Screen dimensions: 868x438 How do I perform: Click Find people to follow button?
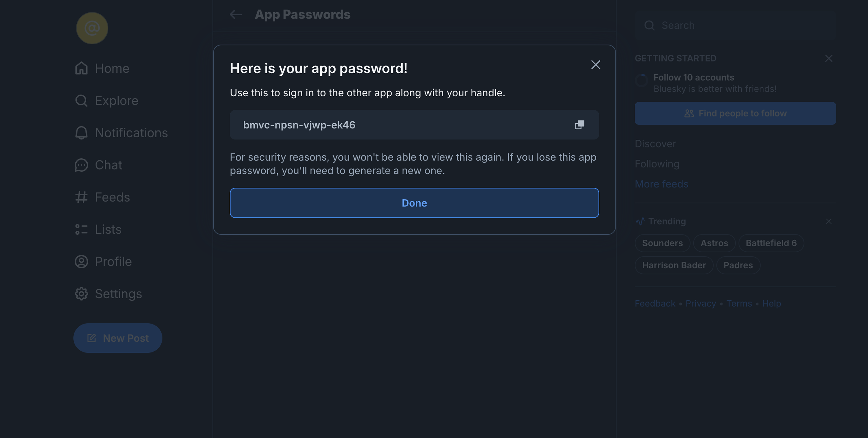pyautogui.click(x=735, y=113)
